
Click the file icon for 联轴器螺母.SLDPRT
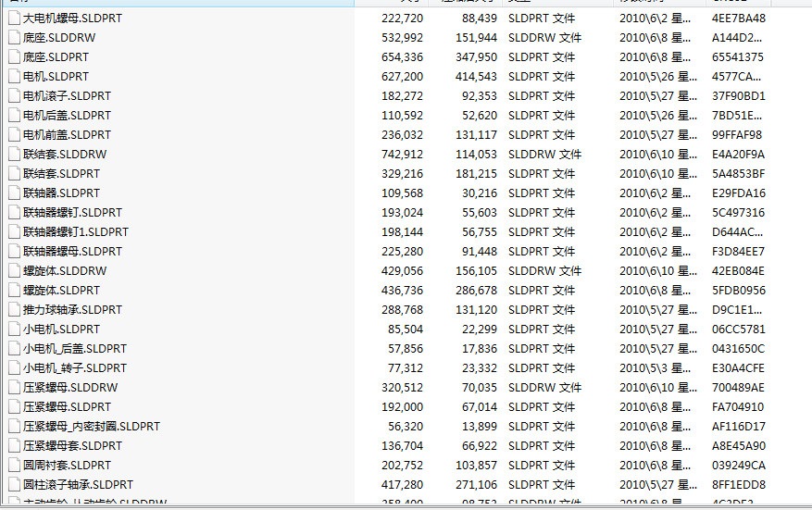pyautogui.click(x=15, y=252)
